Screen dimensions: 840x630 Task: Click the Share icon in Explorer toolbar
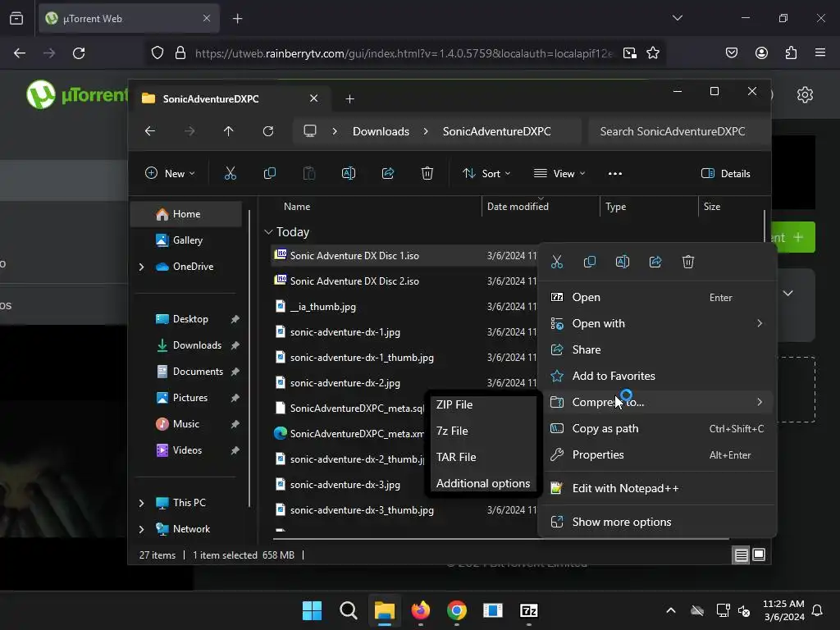[x=388, y=173]
